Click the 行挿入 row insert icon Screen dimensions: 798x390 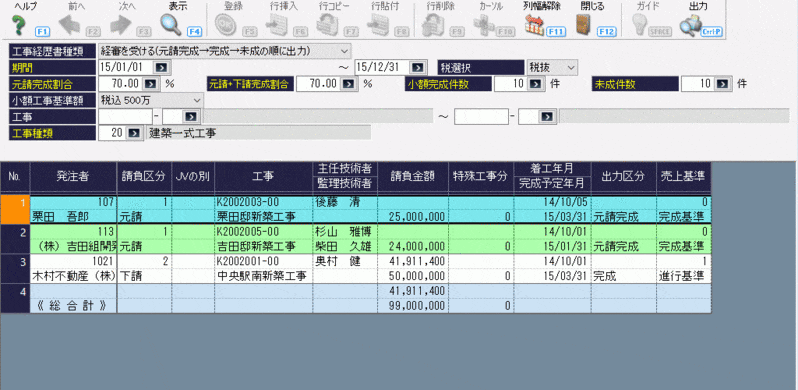[277, 24]
